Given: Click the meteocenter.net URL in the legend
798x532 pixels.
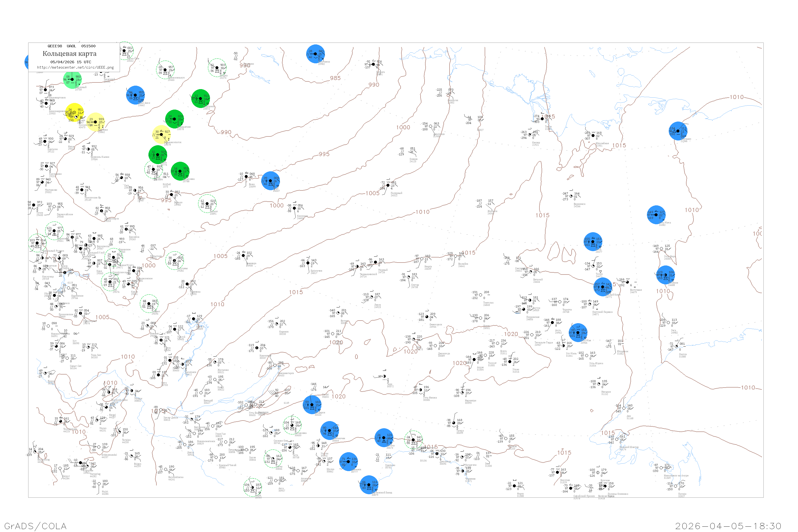Looking at the screenshot, I should 75,68.
